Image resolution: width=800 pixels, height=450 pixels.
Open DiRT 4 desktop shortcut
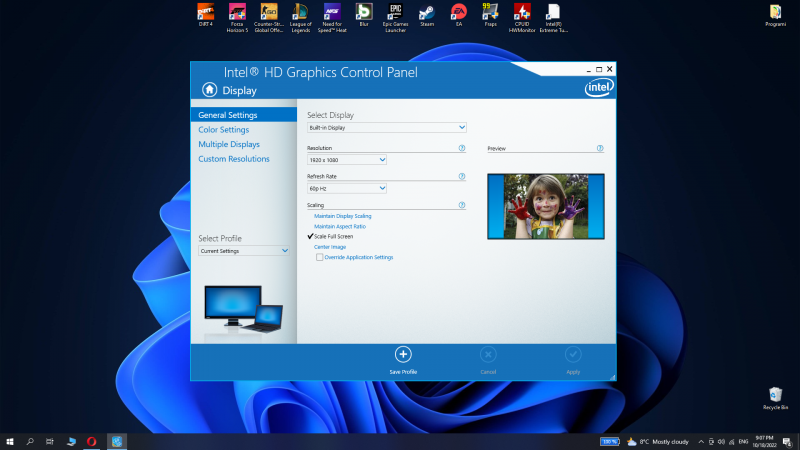(x=206, y=15)
